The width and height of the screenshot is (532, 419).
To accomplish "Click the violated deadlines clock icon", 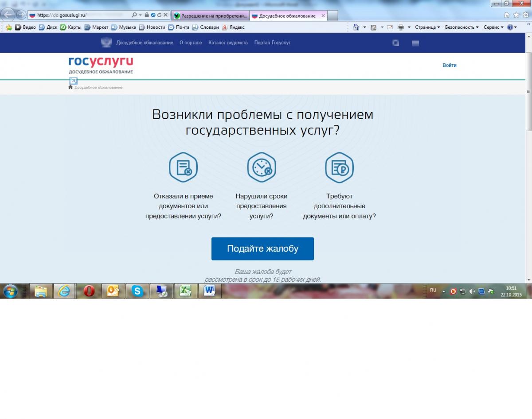I will point(261,167).
